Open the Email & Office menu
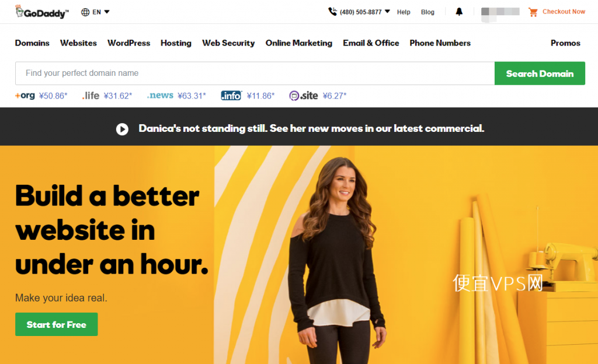 pos(371,43)
